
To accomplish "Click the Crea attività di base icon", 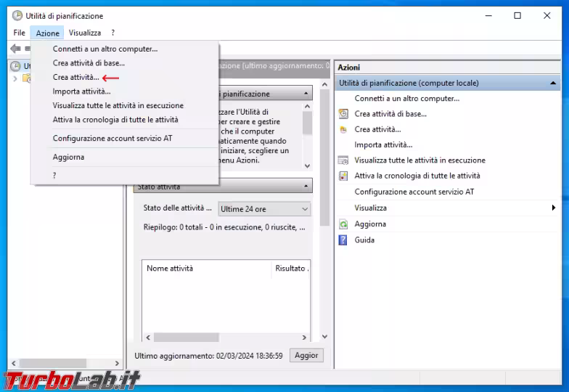I will point(343,114).
